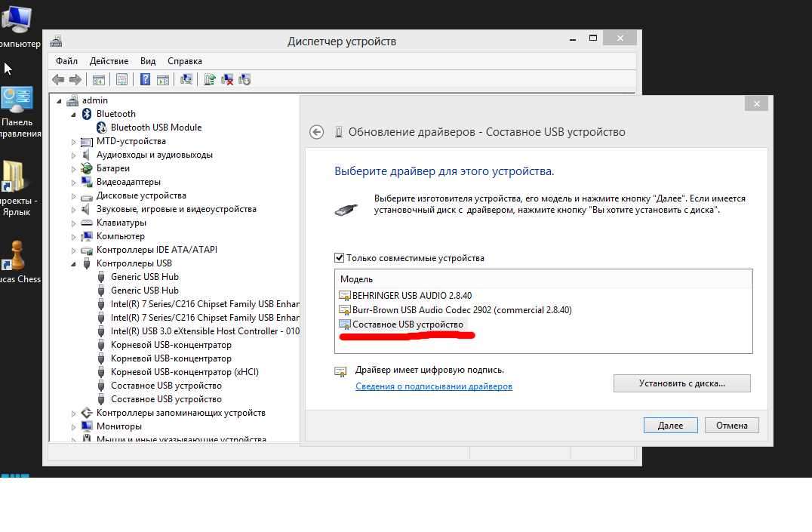Collapse the admin root node
This screenshot has height=532, width=812.
pyautogui.click(x=59, y=101)
